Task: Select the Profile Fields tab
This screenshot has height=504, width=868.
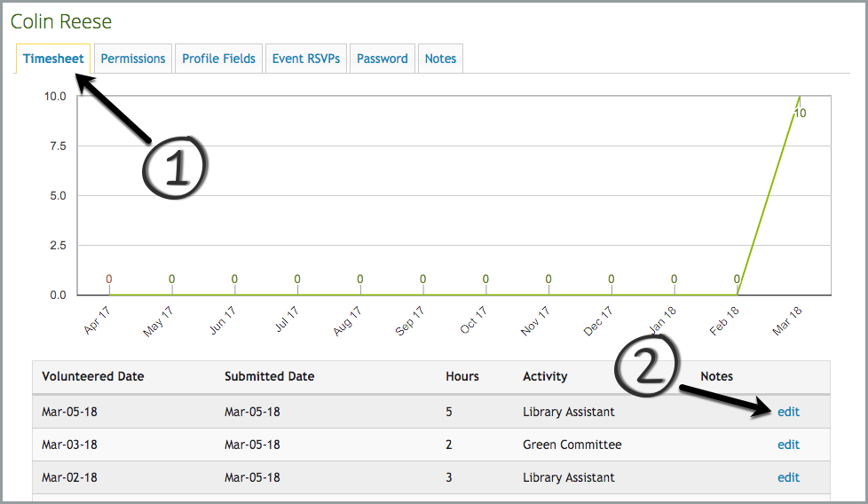Action: click(218, 59)
